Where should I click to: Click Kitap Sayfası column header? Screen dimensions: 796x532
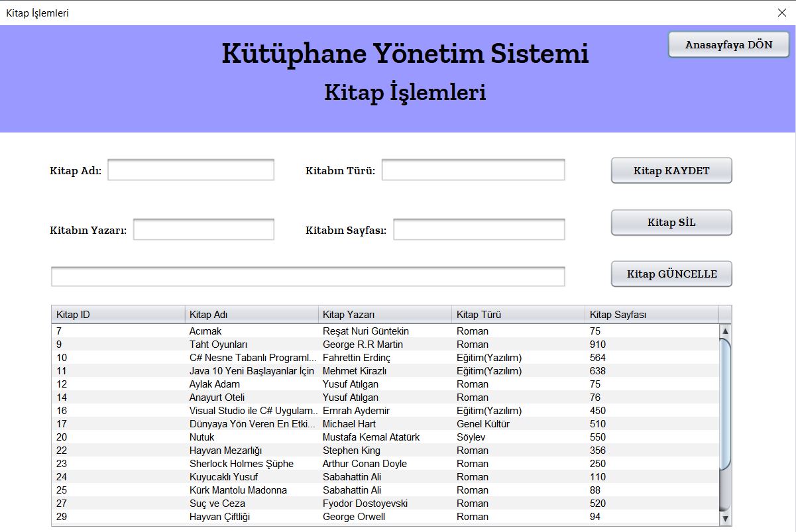[x=652, y=315]
